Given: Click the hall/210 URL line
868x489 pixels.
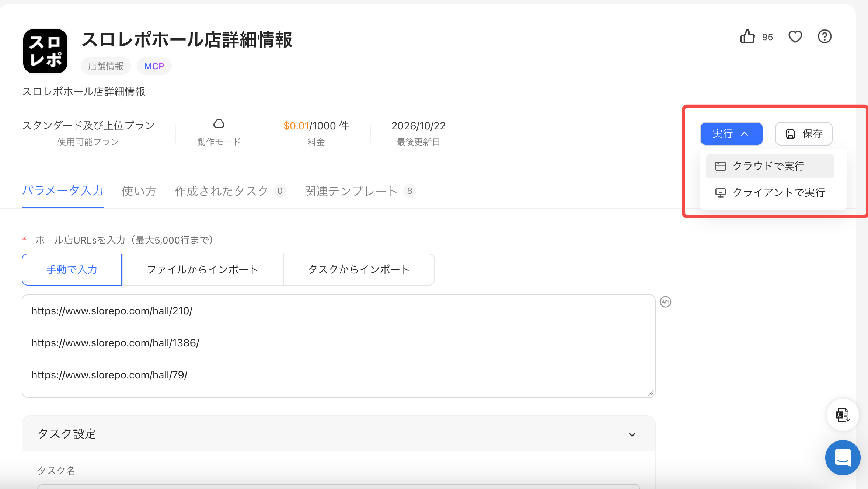Looking at the screenshot, I should tap(112, 311).
